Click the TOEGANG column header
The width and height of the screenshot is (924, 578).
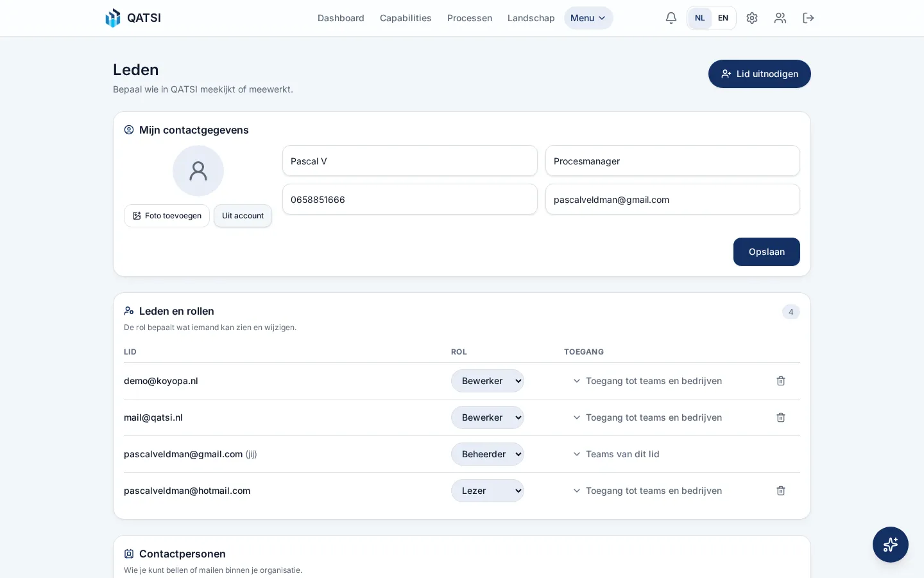(584, 352)
